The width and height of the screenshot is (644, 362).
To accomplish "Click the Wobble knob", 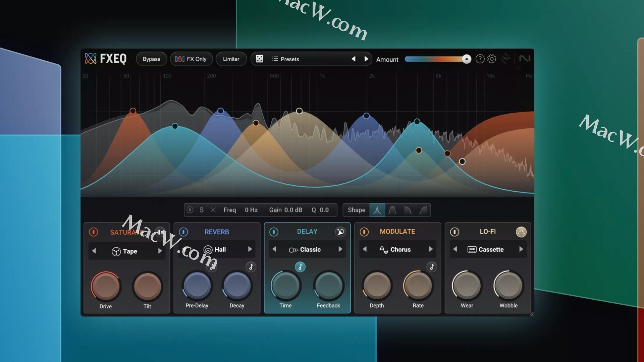I will pyautogui.click(x=508, y=286).
